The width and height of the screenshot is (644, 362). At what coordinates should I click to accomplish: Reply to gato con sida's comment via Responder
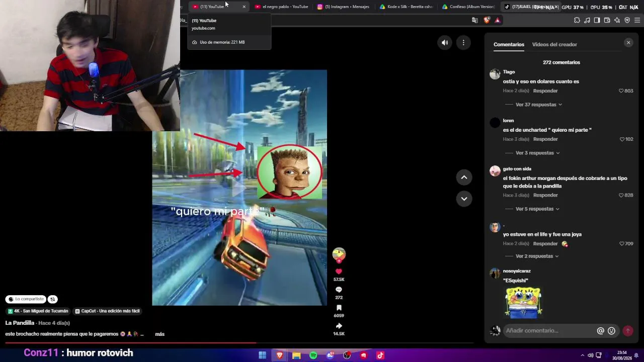[x=545, y=195]
